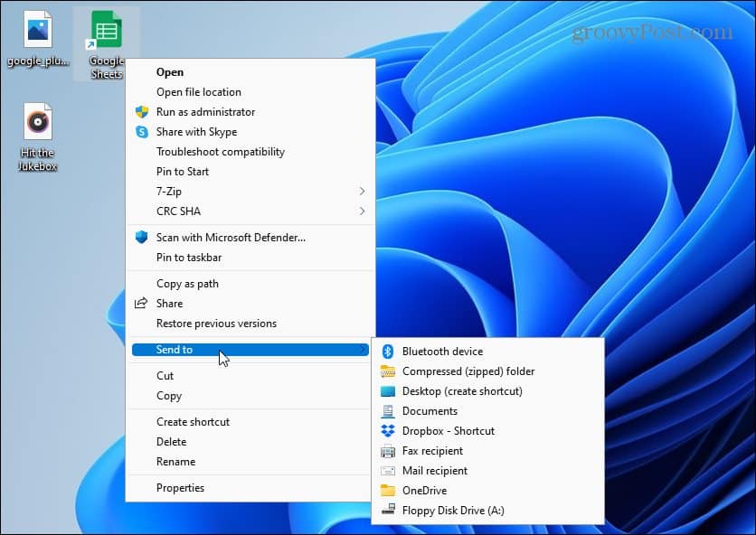Select Copy as path from the menu
756x535 pixels.
[x=188, y=283]
